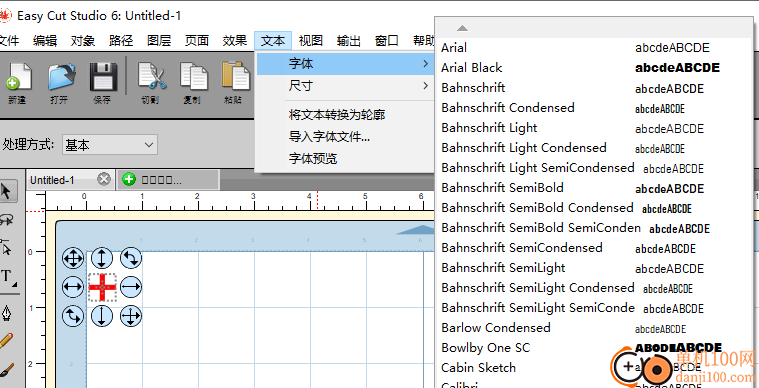Click the Copy (复制) toolbar icon

pyautogui.click(x=193, y=77)
